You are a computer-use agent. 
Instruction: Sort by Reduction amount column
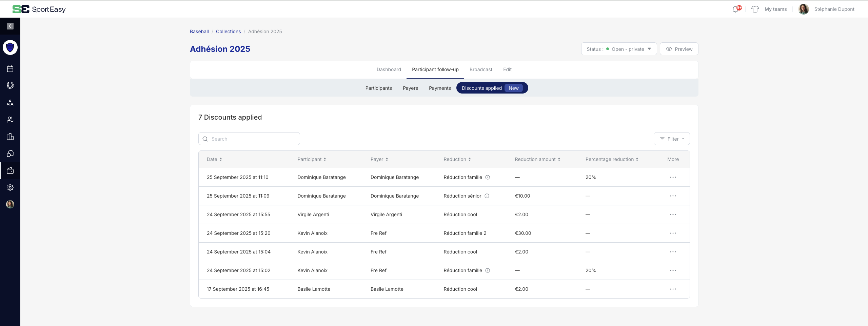(537, 159)
